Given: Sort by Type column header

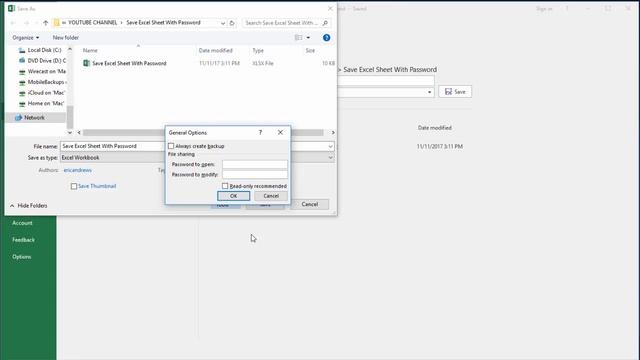Looking at the screenshot, I should pos(258,50).
